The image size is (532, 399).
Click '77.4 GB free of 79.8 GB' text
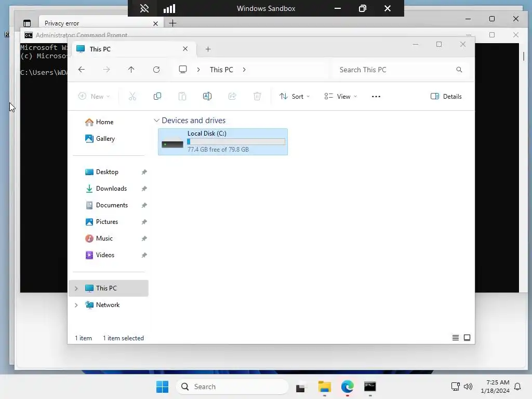click(218, 150)
